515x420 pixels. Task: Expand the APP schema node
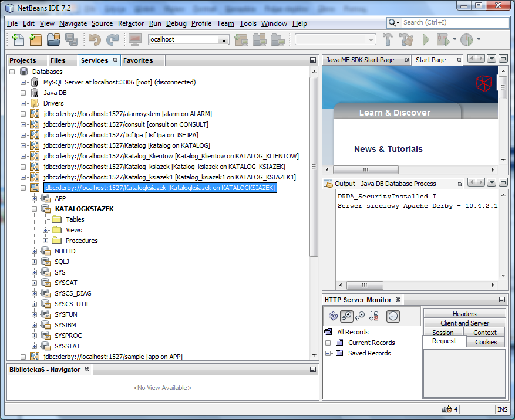click(34, 198)
